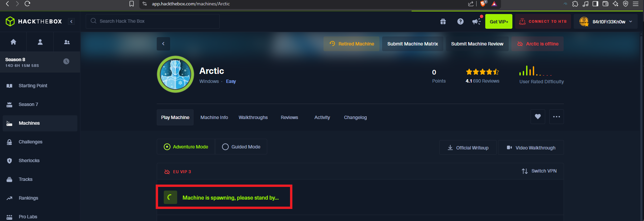Image resolution: width=644 pixels, height=221 pixels.
Task: Open Rankings in the sidebar
Action: [40, 198]
